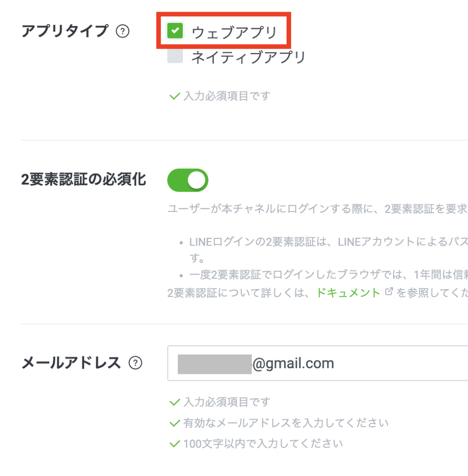Image resolution: width=468 pixels, height=476 pixels.
Task: Click the external link icon after ドキュメント
Action: [389, 292]
